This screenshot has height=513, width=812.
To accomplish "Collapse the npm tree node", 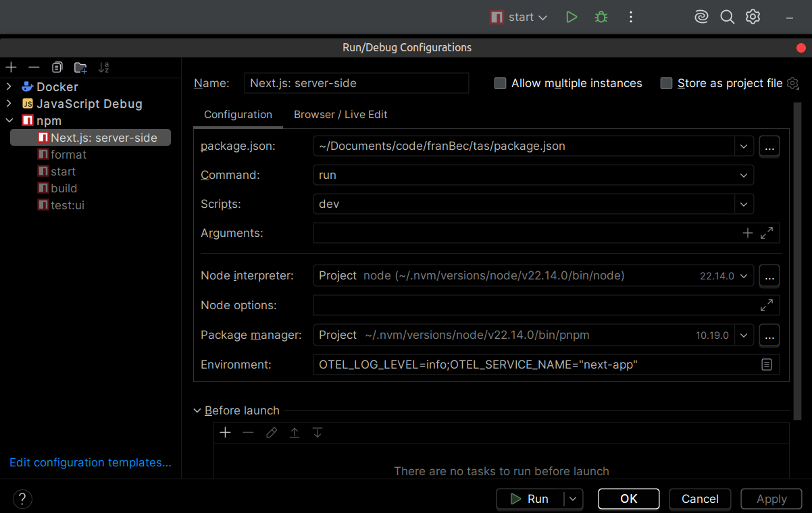I will tap(10, 120).
